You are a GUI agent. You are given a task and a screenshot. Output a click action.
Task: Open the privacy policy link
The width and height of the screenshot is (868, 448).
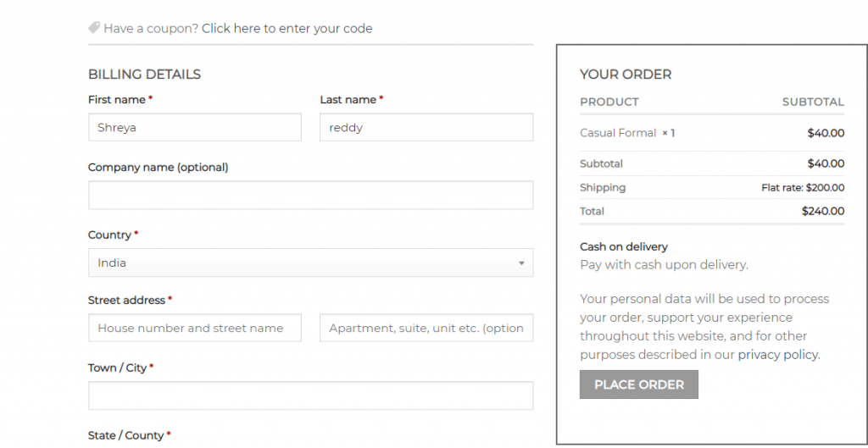pos(778,355)
